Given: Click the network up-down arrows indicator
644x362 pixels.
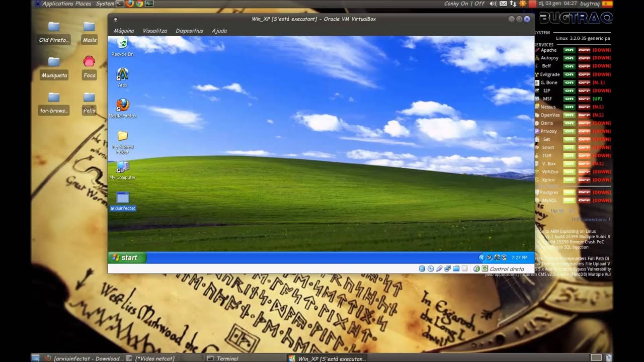Looking at the screenshot, I should coord(513,4).
